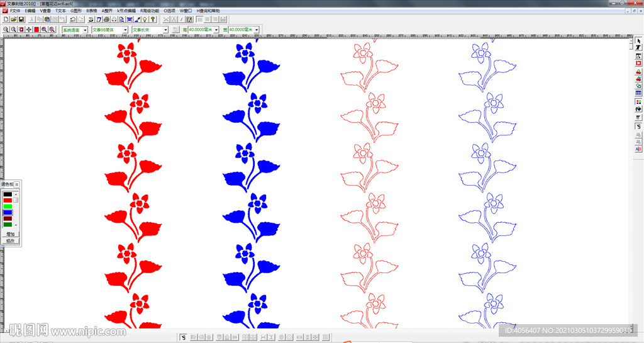
Task: Click the yellow question mark help icon
Action: coord(153,20)
